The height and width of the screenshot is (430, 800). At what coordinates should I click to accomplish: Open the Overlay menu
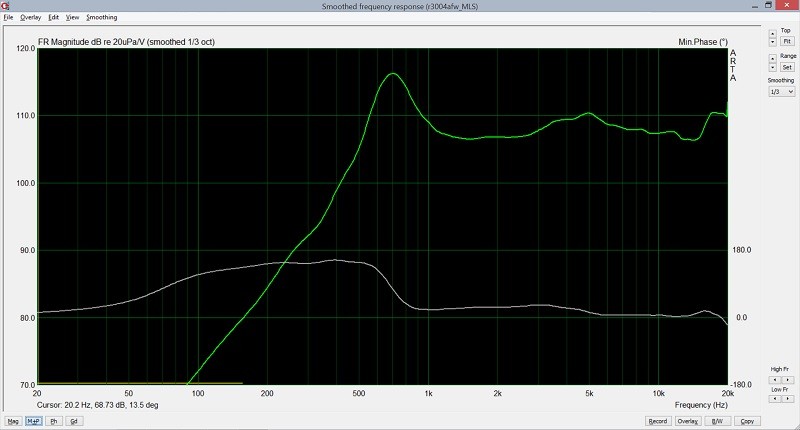(30, 17)
